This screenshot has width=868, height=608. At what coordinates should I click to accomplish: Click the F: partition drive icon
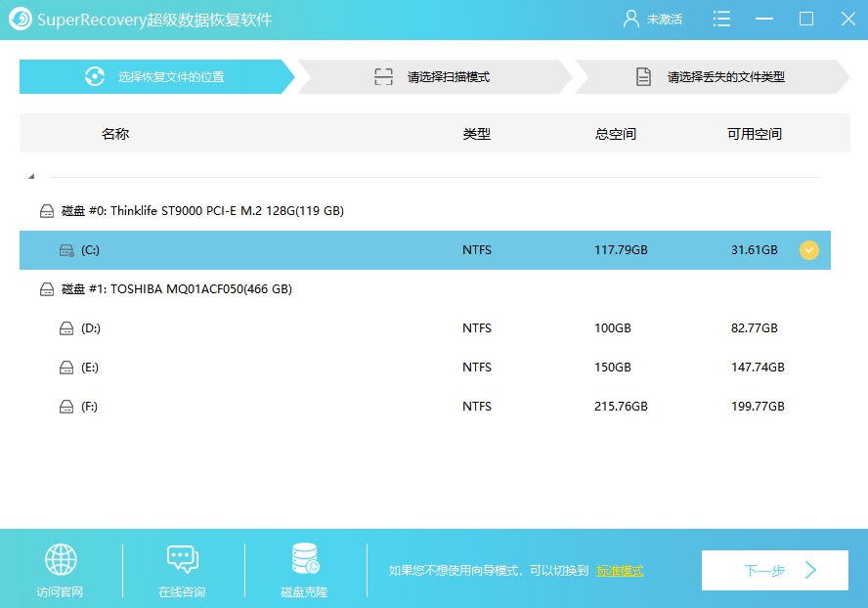pos(66,407)
